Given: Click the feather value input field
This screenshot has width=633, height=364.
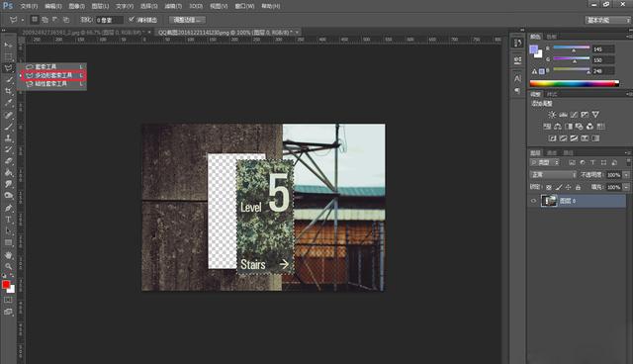Looking at the screenshot, I should (x=110, y=20).
